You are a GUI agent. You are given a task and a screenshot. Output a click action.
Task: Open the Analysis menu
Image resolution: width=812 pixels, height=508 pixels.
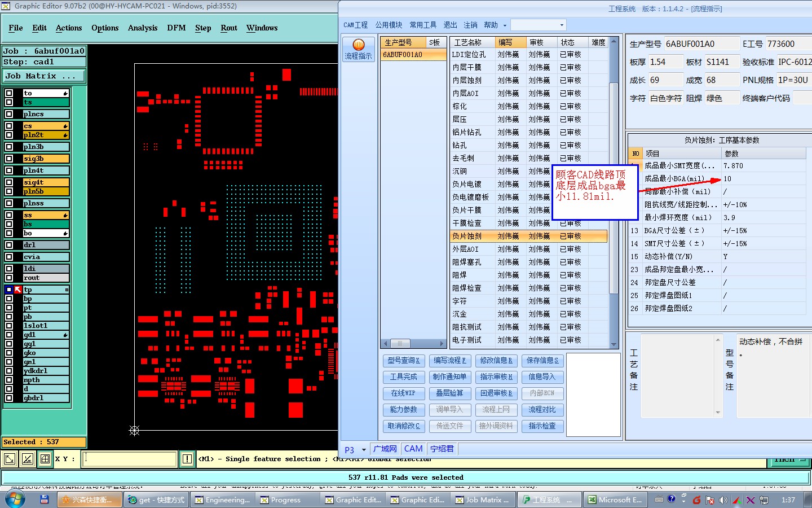pos(143,28)
